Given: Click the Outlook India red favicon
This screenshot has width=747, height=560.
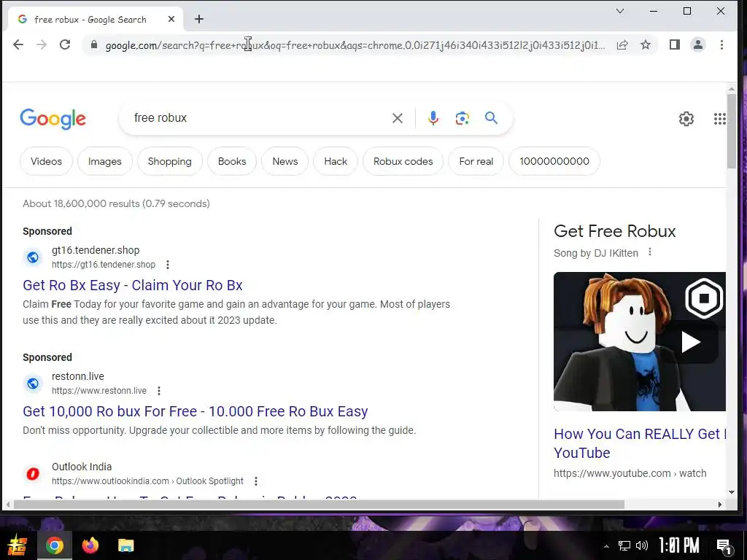Looking at the screenshot, I should 33,474.
